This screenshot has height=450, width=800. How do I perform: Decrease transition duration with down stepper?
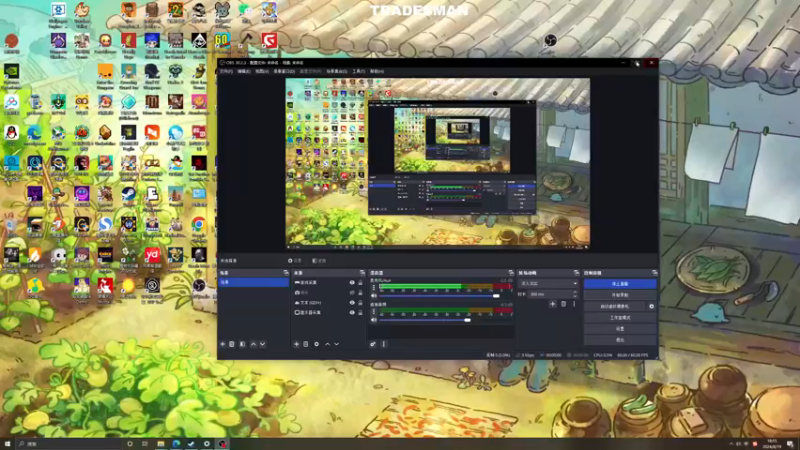point(575,296)
